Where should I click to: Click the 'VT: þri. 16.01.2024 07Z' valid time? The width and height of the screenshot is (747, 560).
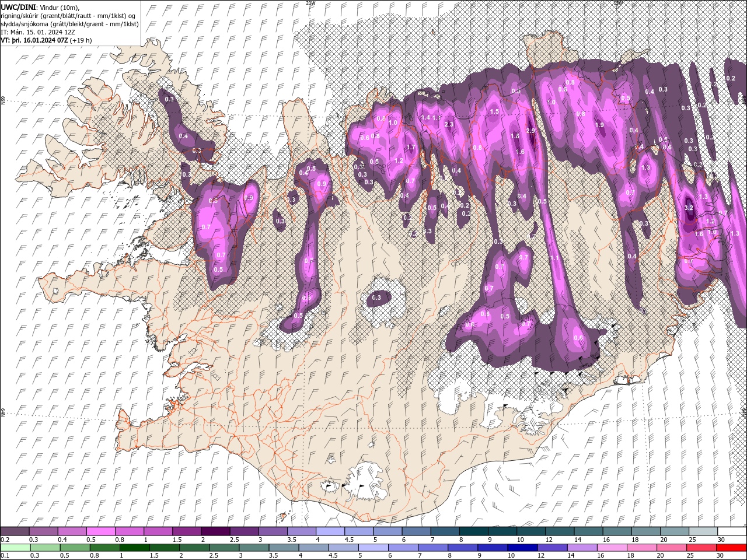(x=34, y=40)
